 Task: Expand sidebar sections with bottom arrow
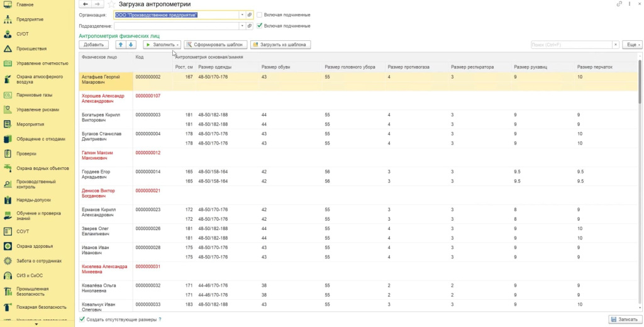coord(36,324)
